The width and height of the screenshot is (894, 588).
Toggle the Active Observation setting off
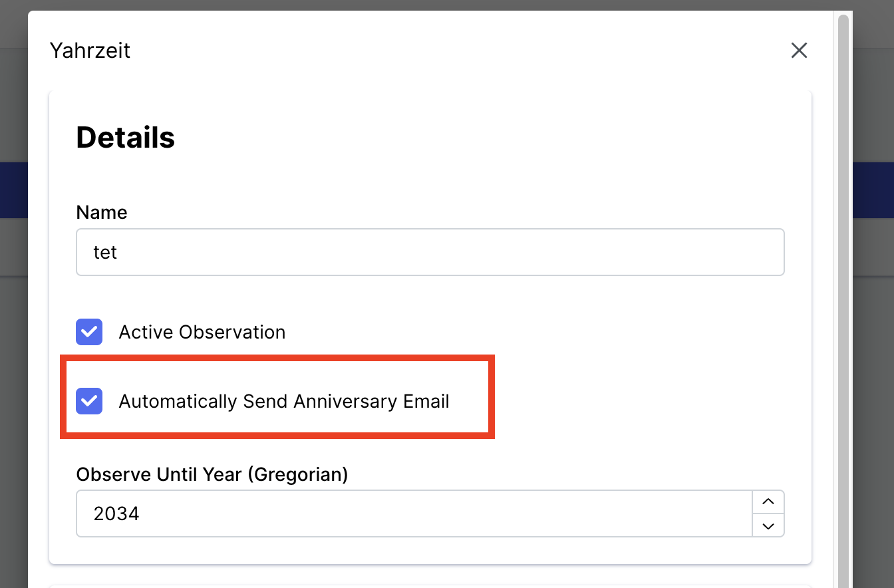point(88,332)
